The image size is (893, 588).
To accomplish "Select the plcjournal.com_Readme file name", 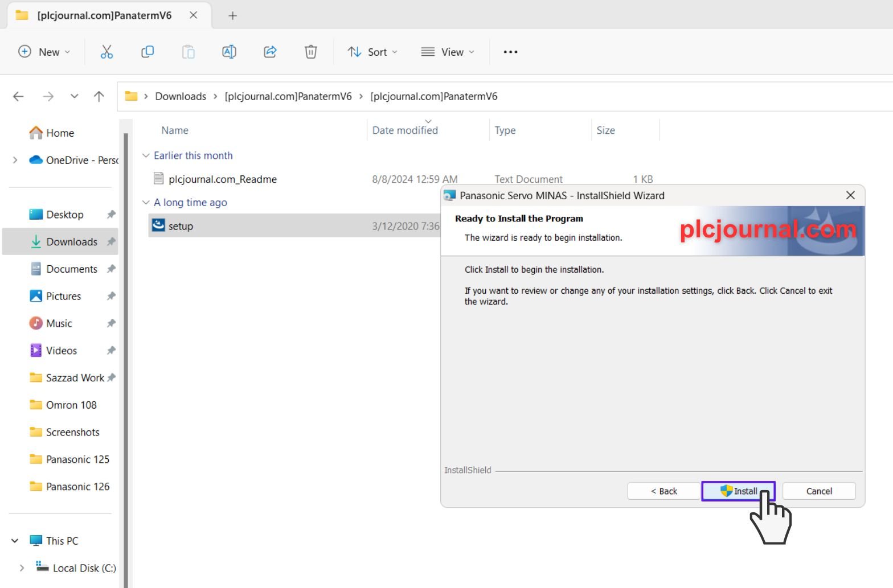I will coord(223,179).
